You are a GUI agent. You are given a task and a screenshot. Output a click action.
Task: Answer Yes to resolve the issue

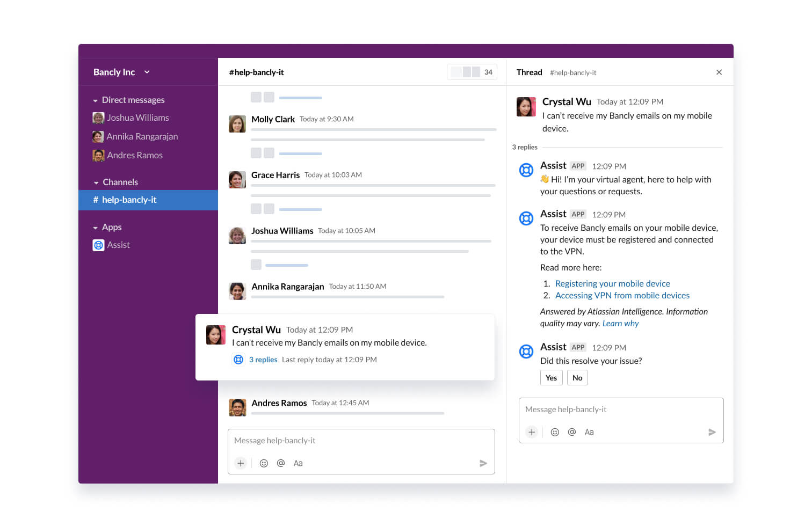[551, 377]
